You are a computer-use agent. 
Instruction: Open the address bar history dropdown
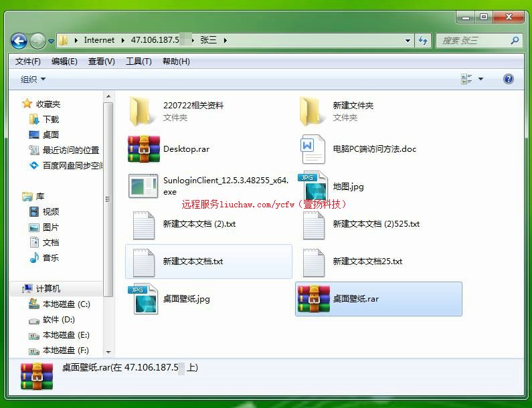tap(408, 41)
